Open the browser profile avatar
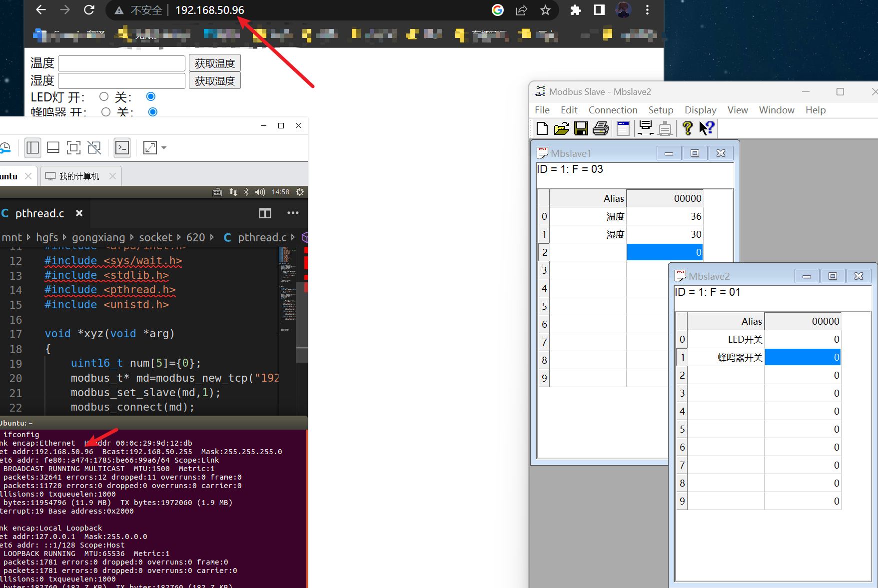 623,10
